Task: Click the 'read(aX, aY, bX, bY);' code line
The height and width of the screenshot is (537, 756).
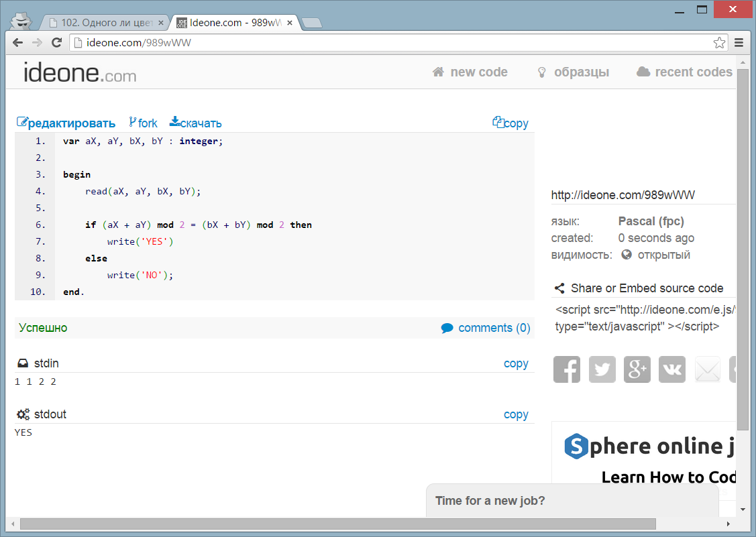Action: tap(143, 191)
